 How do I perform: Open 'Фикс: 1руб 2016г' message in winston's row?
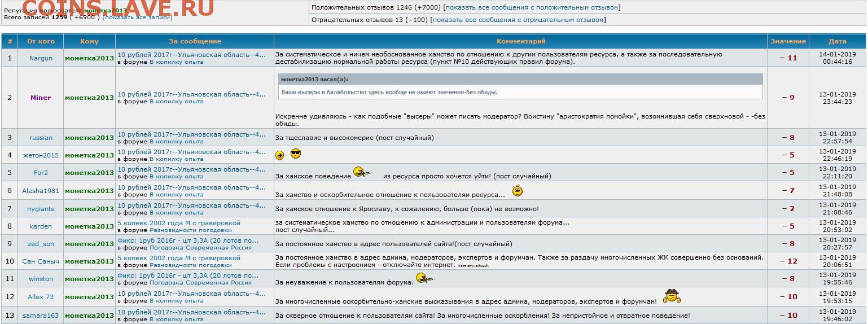click(x=188, y=275)
